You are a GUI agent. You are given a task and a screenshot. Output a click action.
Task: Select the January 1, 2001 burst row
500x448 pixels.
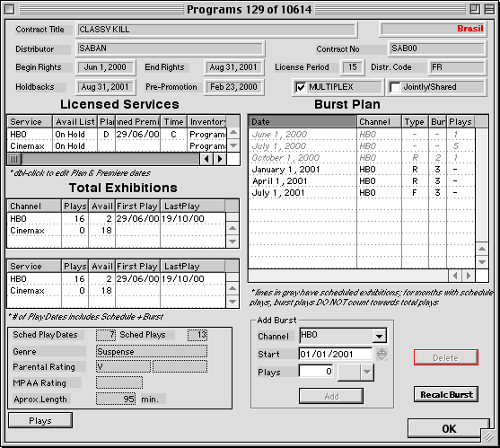coord(362,170)
